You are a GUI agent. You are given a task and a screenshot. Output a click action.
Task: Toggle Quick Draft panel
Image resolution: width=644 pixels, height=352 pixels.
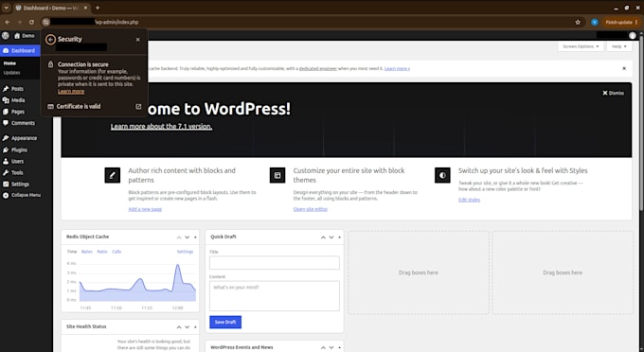(339, 238)
